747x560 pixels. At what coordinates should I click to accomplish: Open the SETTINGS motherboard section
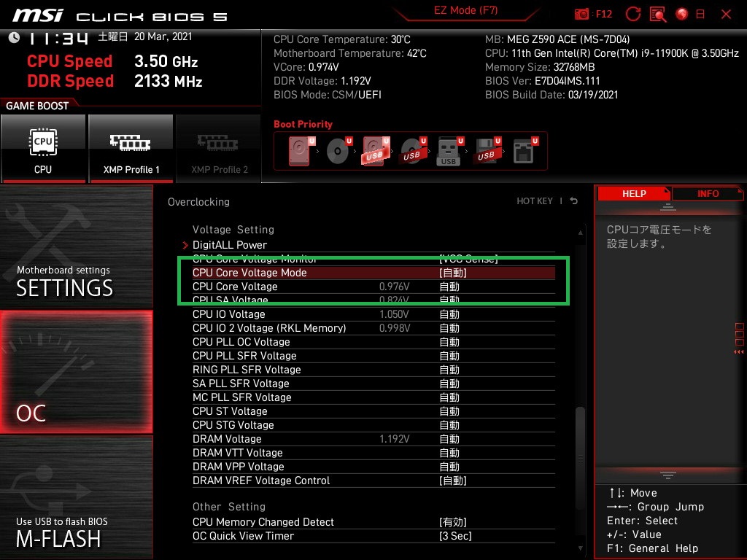[76, 246]
